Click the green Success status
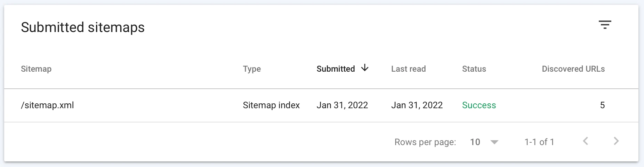The image size is (644, 167). (x=479, y=105)
